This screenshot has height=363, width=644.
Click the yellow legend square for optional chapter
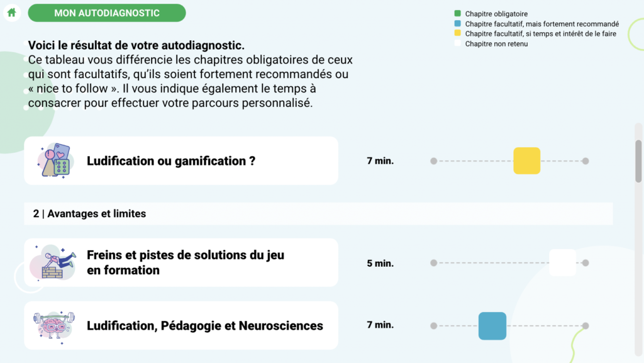[458, 33]
